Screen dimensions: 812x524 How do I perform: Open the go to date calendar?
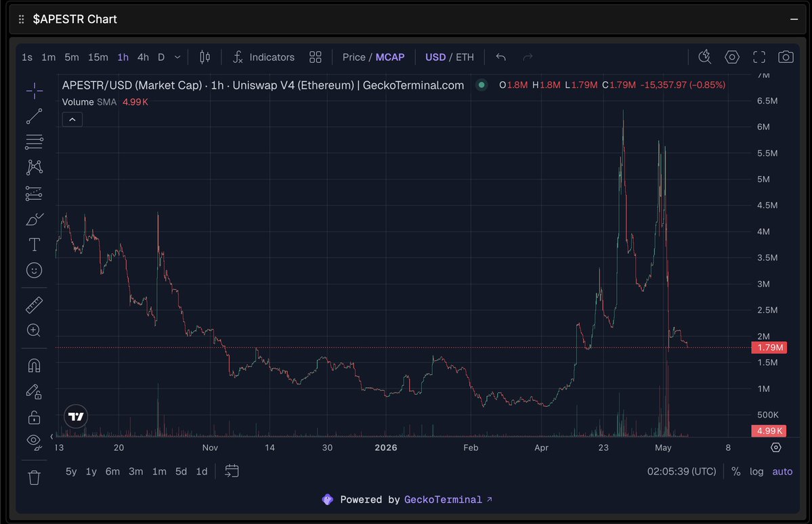point(232,471)
